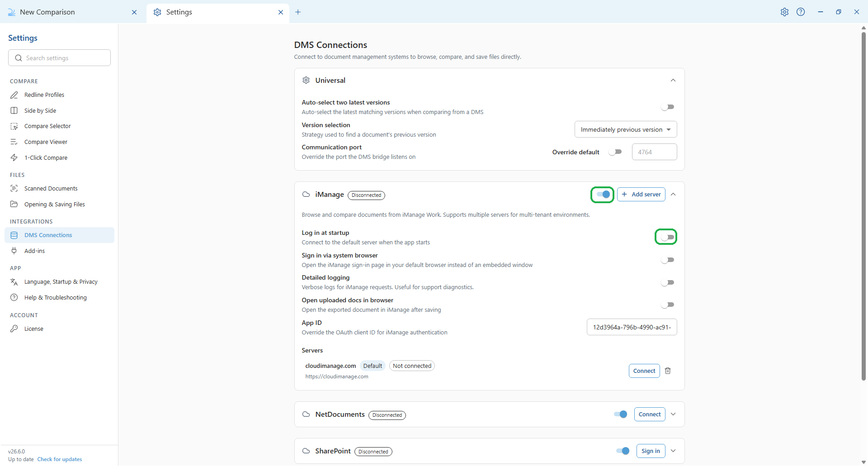868x467 pixels.
Task: Expand the SharePoint section chevron
Action: tap(673, 451)
